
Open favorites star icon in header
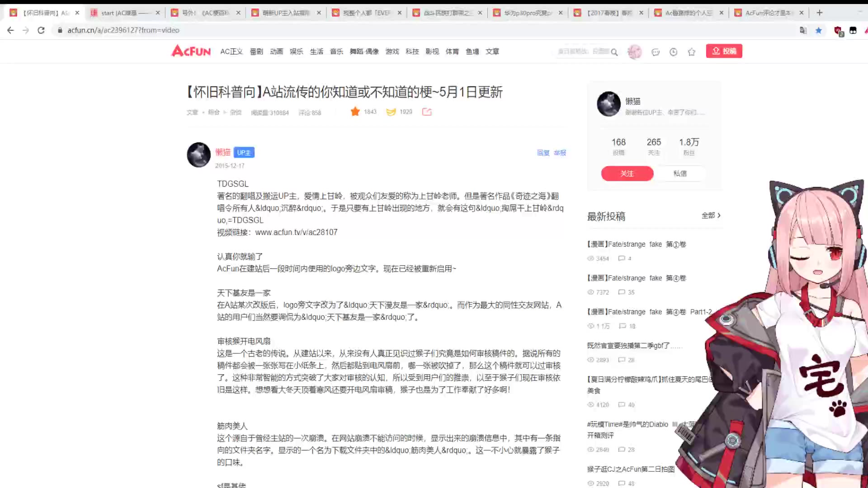pyautogui.click(x=692, y=52)
